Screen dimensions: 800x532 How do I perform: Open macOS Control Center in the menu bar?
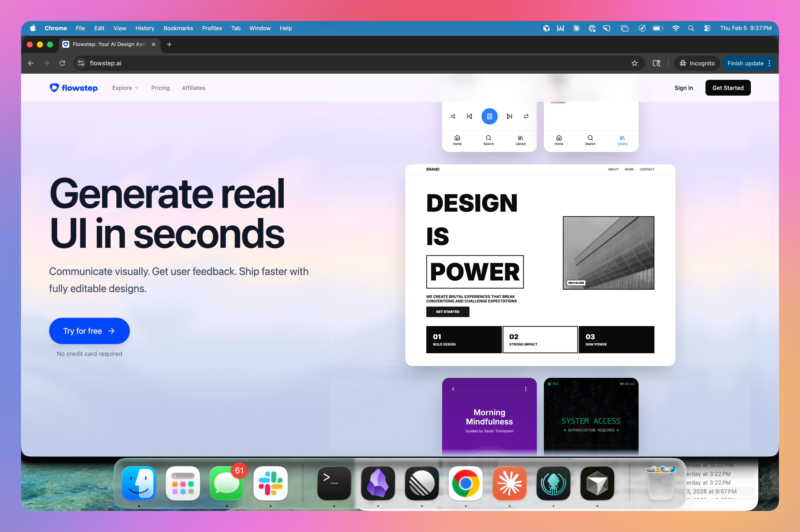(x=707, y=28)
